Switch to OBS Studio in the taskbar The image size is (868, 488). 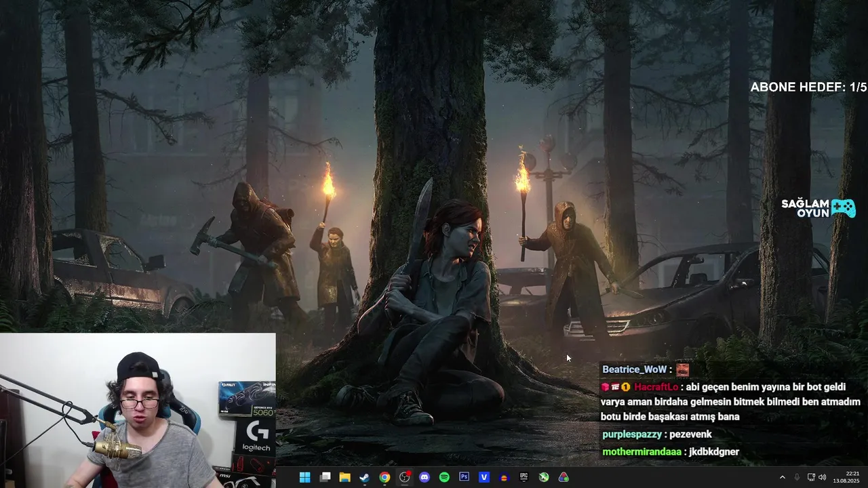coord(405,477)
